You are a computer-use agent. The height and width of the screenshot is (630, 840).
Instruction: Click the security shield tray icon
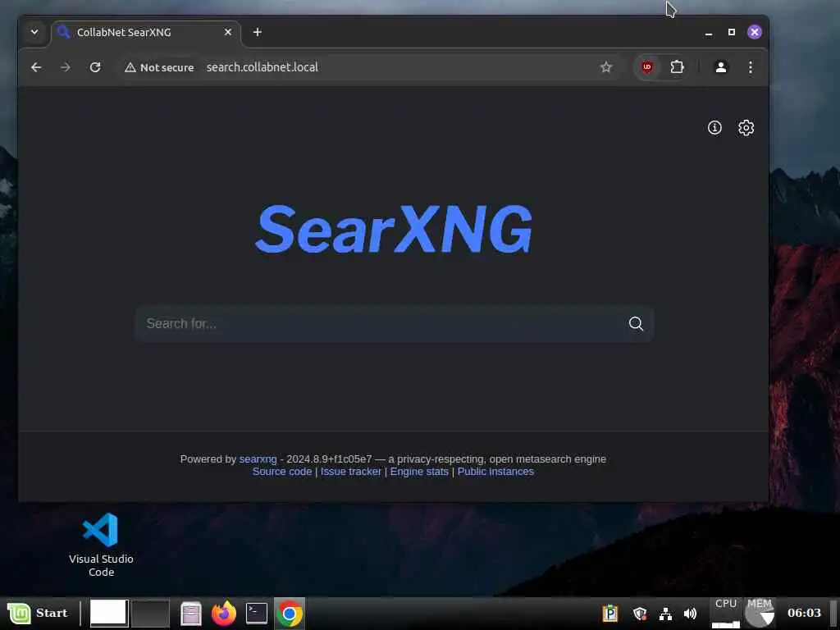point(640,613)
